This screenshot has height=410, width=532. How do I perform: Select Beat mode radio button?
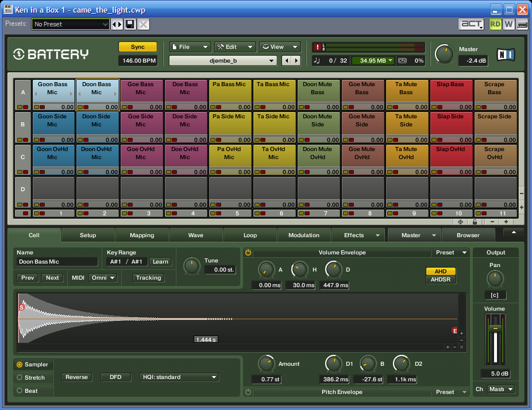pos(20,390)
